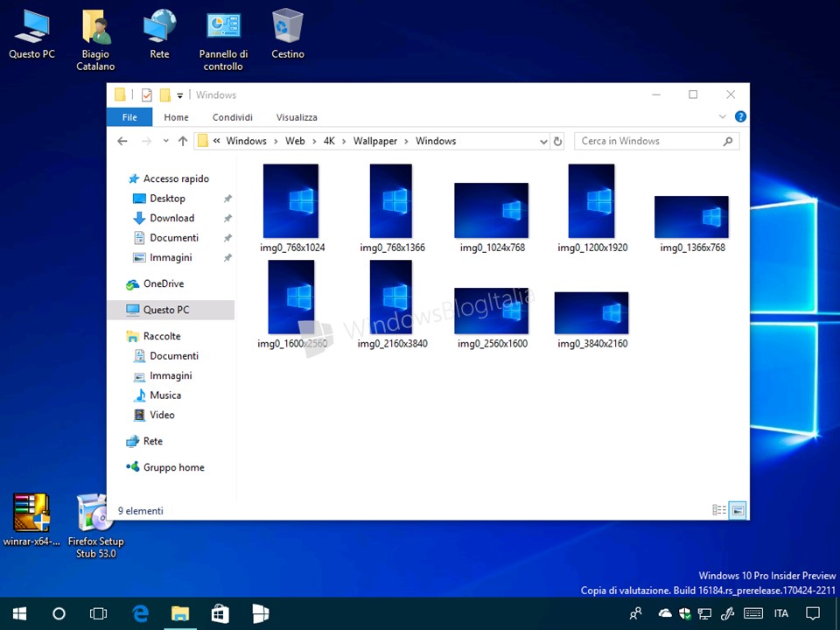Viewport: 840px width, 630px height.
Task: Open Explorer help question mark icon
Action: [740, 116]
